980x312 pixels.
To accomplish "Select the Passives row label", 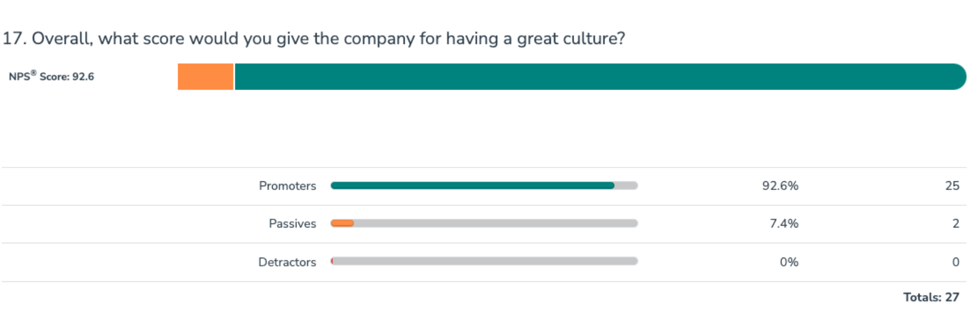I will pos(292,224).
